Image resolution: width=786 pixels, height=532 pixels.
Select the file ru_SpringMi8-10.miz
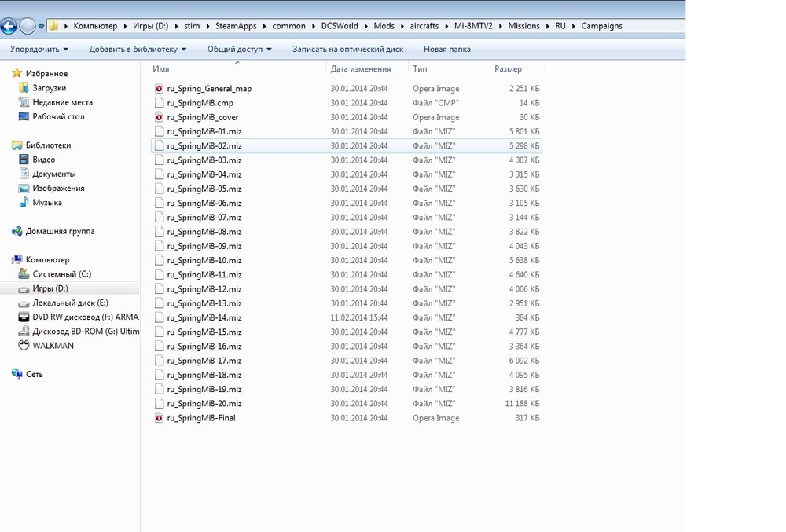(x=204, y=260)
